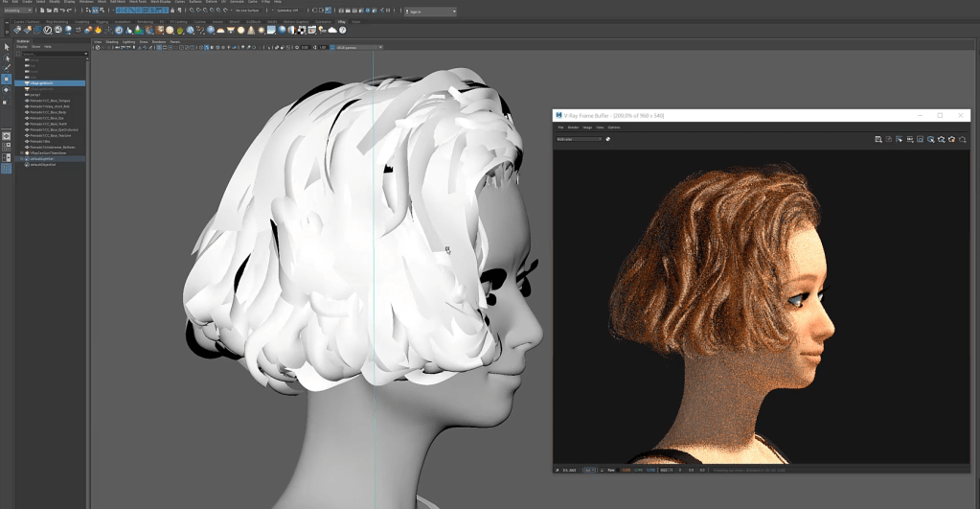Viewport: 980px width, 509px height.
Task: Open the Modeling menu set dropdown
Action: pos(17,11)
